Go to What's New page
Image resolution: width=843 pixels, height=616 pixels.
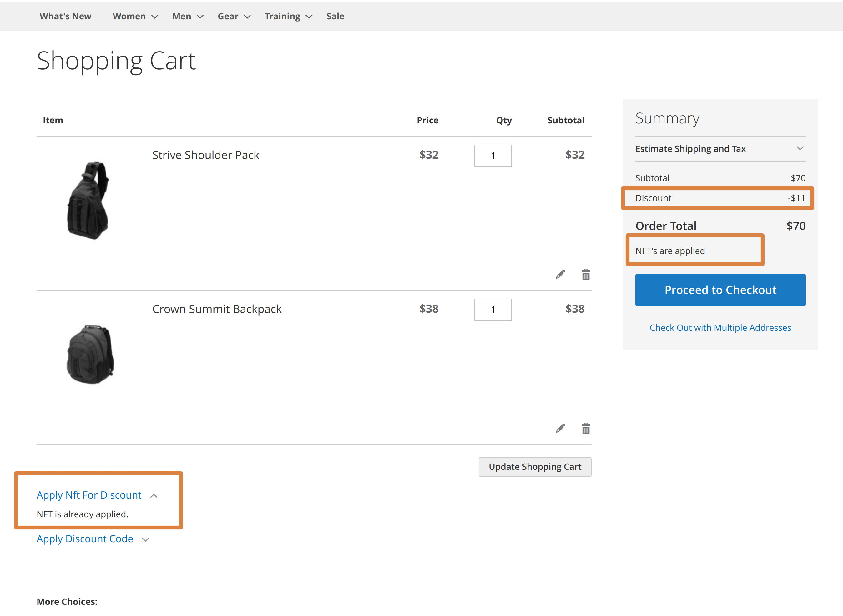tap(65, 17)
